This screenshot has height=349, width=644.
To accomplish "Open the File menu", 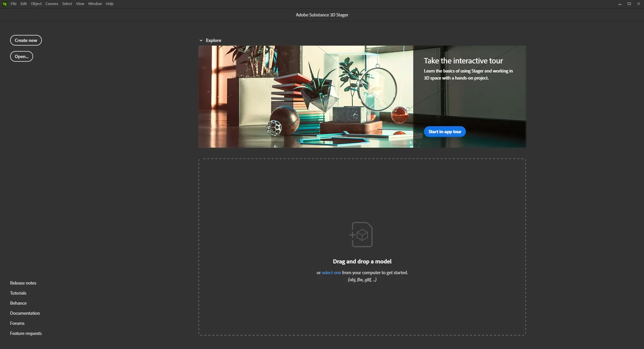I will 13,4.
